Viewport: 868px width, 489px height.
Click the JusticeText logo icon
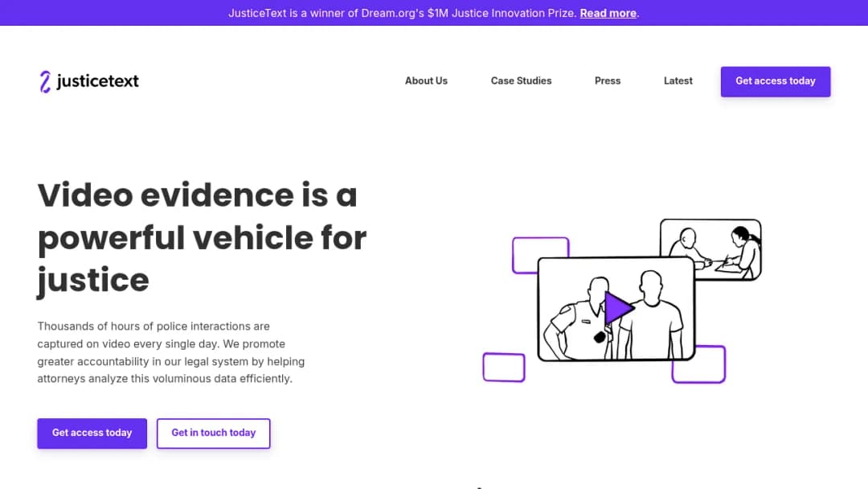tap(45, 81)
